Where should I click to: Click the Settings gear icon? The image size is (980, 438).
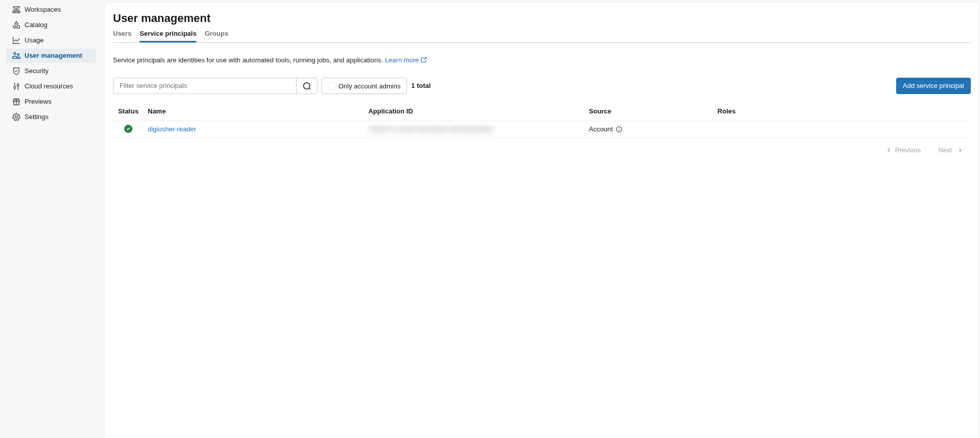coord(16,117)
